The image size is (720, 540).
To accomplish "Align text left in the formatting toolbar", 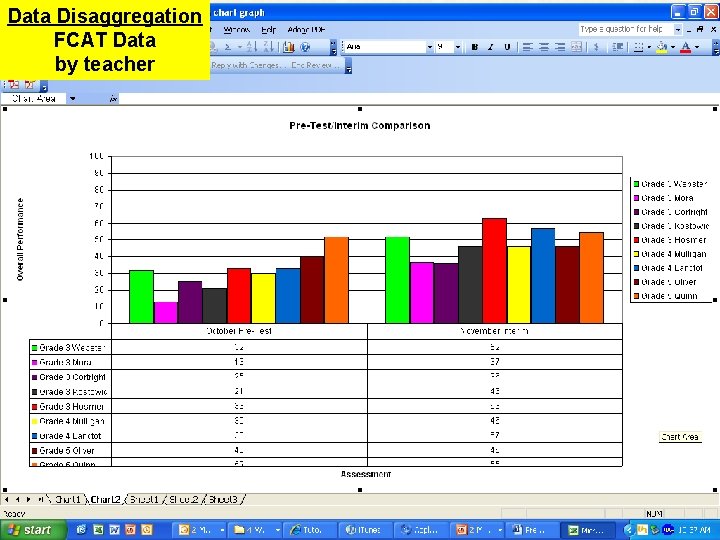I will point(528,47).
